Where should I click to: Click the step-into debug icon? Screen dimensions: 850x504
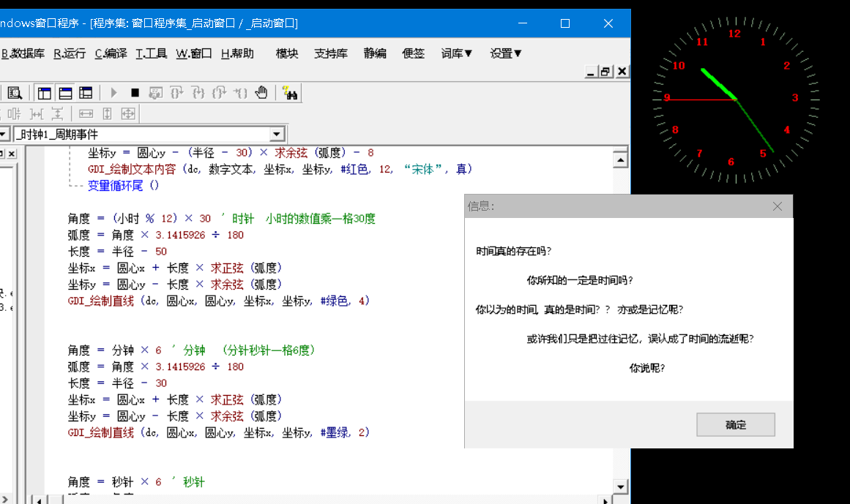[x=198, y=93]
